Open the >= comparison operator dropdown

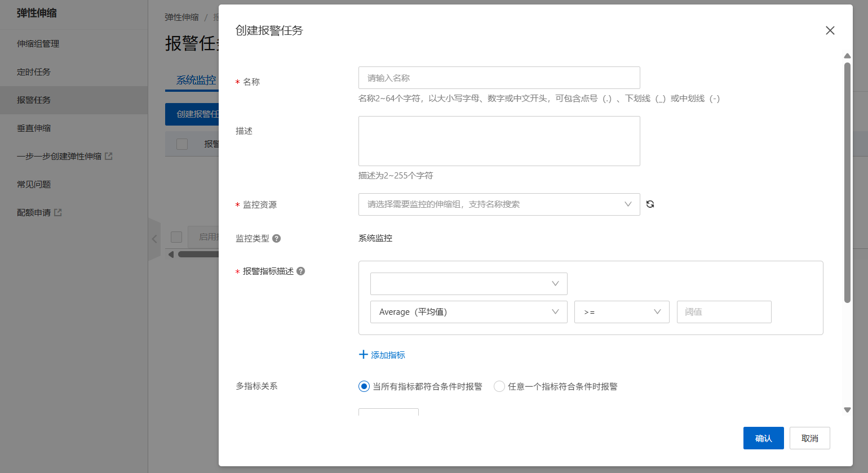coord(622,312)
